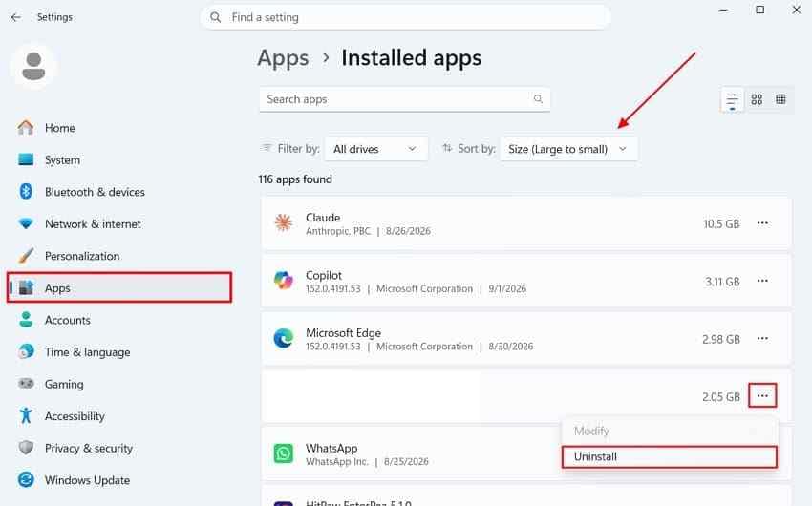
Task: Go back with the Settings back arrow
Action: pos(16,17)
